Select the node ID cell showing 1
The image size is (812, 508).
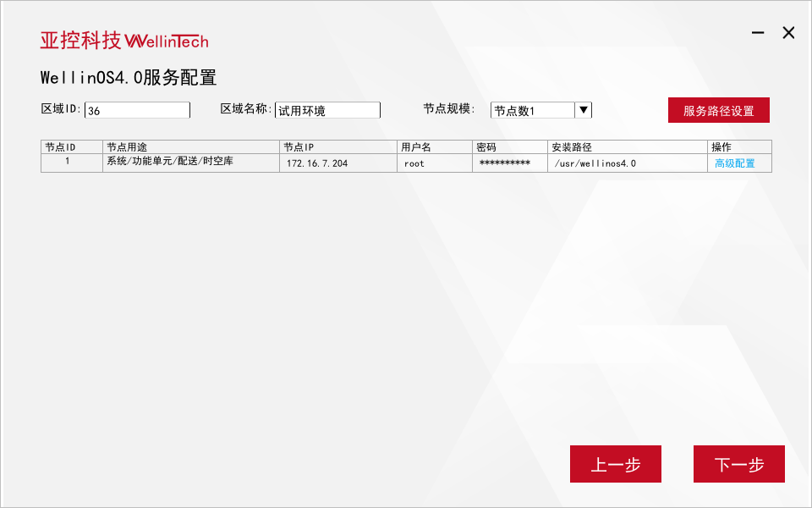coord(72,163)
